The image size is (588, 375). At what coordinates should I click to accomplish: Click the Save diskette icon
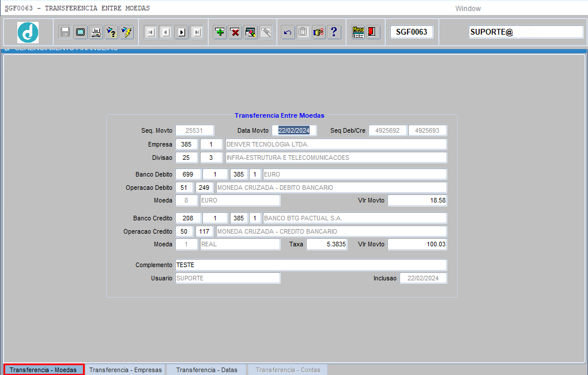pos(65,32)
